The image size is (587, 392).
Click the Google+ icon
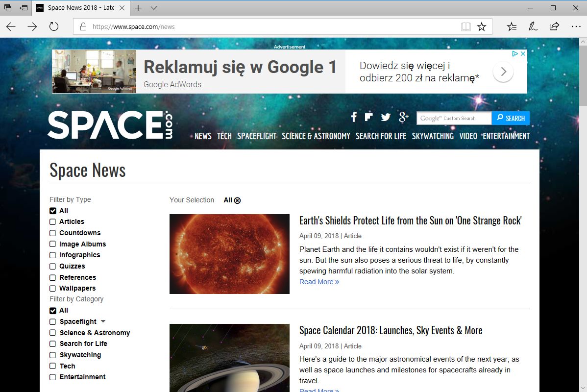tap(403, 117)
